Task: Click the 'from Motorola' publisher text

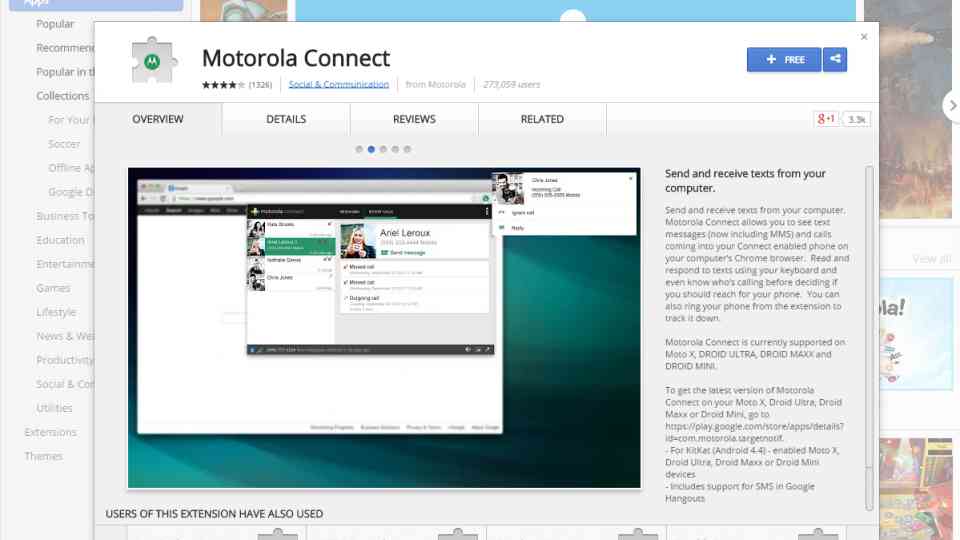Action: point(435,84)
